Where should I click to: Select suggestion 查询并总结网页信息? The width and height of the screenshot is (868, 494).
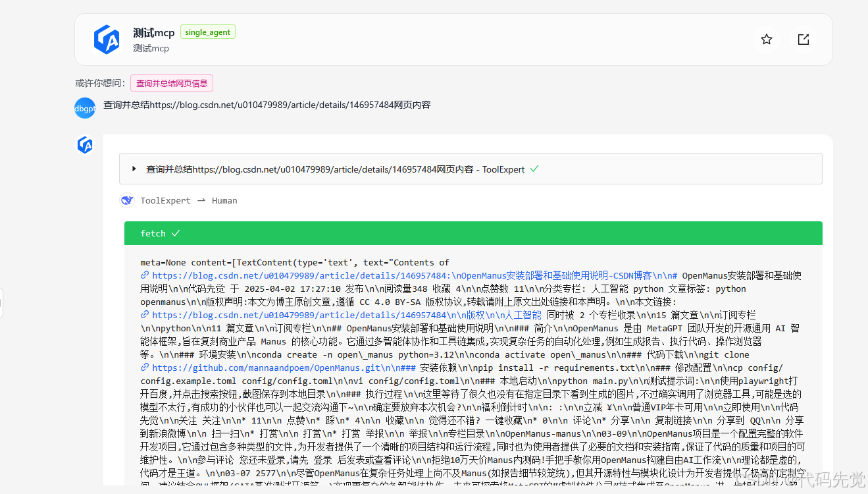172,83
